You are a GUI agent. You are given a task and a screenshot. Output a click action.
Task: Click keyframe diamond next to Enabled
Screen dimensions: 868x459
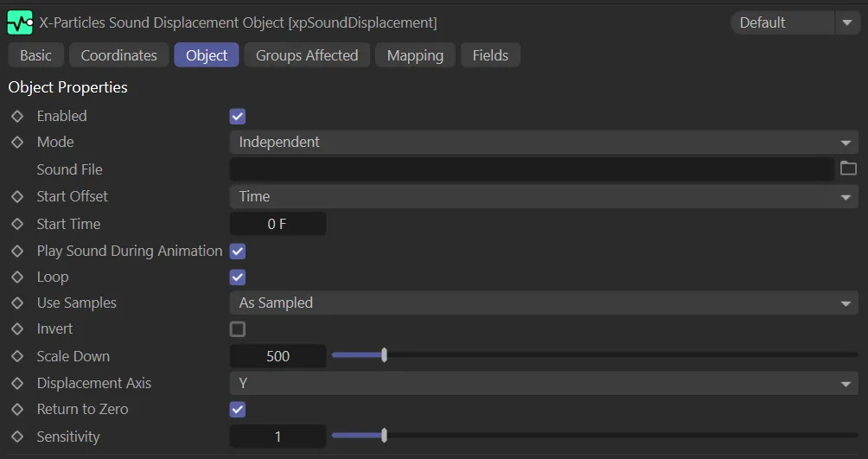[17, 116]
